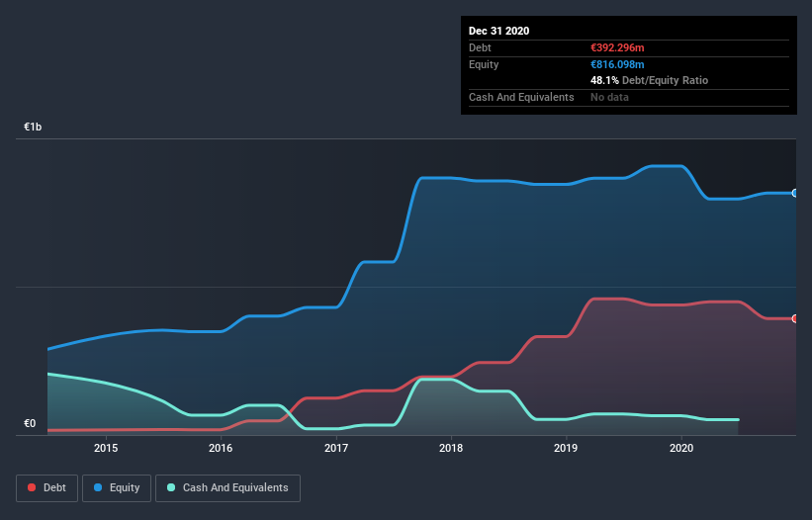
Task: Click the 2016 x-axis label
Action: pos(221,448)
